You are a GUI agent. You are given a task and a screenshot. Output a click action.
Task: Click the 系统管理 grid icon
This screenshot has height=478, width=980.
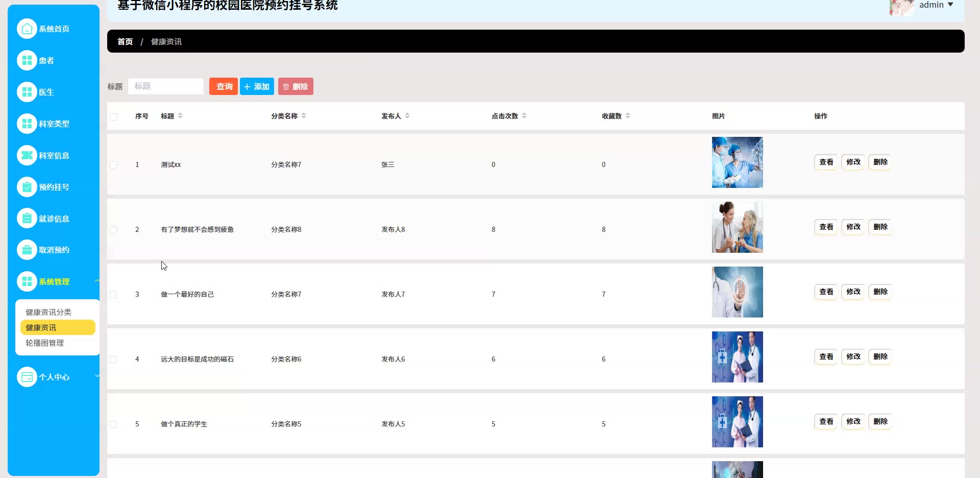click(27, 281)
